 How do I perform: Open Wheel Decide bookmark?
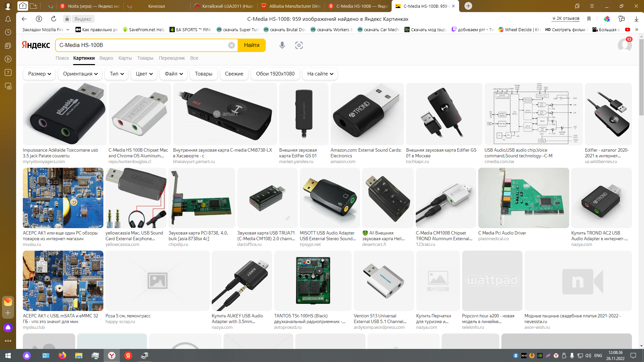(519, 30)
